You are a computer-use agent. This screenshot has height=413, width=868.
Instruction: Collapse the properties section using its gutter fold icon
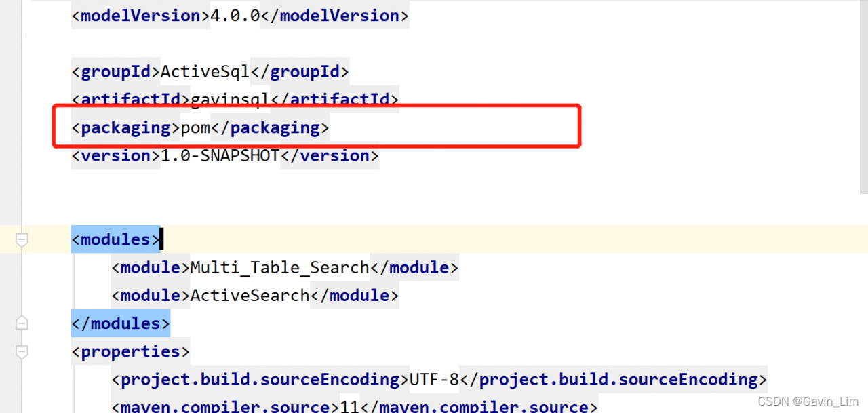point(22,352)
